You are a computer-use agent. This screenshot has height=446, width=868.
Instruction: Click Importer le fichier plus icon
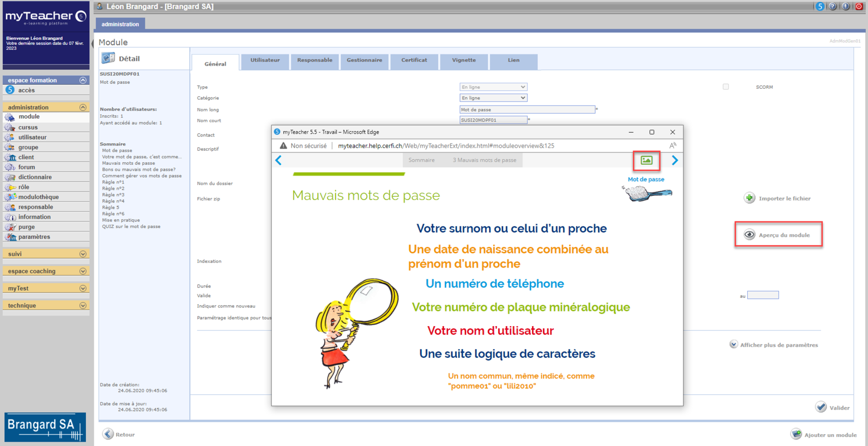pos(749,198)
